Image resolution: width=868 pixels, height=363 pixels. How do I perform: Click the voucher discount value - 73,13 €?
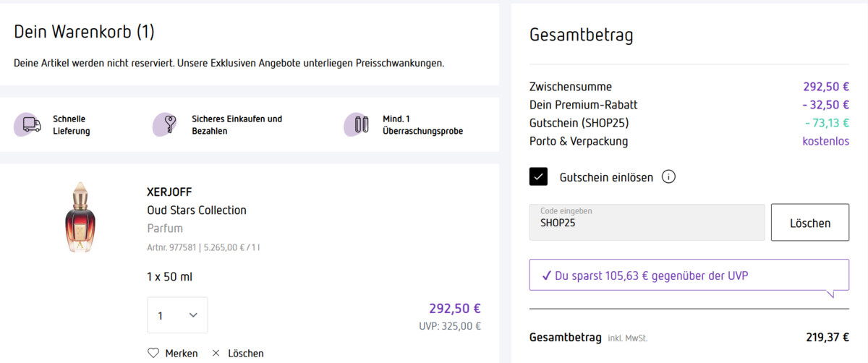point(827,123)
